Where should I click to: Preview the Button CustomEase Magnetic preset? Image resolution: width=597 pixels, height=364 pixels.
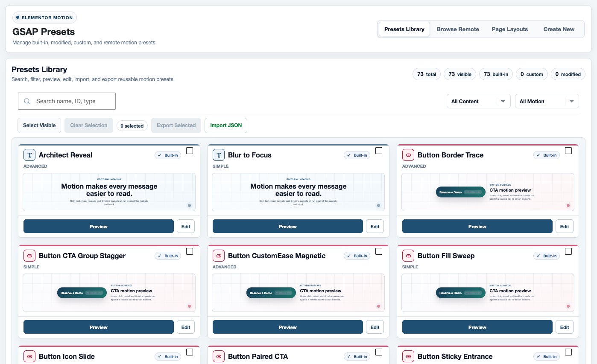[x=288, y=327]
